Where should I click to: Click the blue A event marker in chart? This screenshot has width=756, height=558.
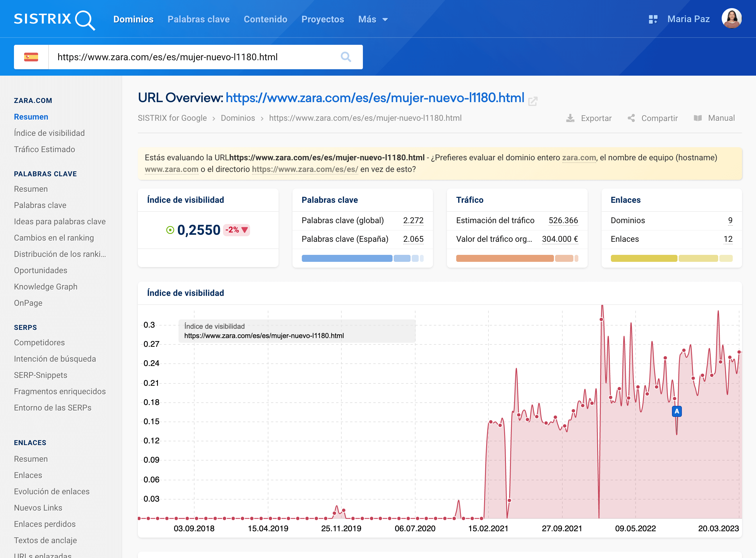pos(676,411)
